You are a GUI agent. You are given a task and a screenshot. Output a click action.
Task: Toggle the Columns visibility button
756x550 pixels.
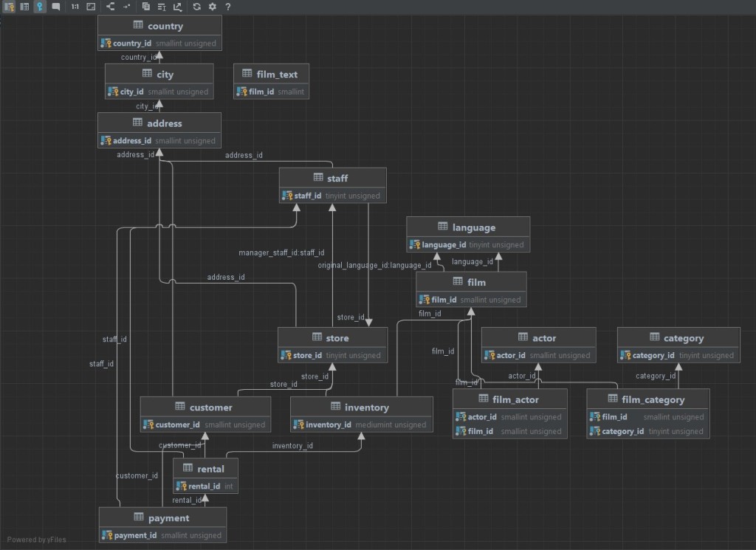click(x=24, y=7)
